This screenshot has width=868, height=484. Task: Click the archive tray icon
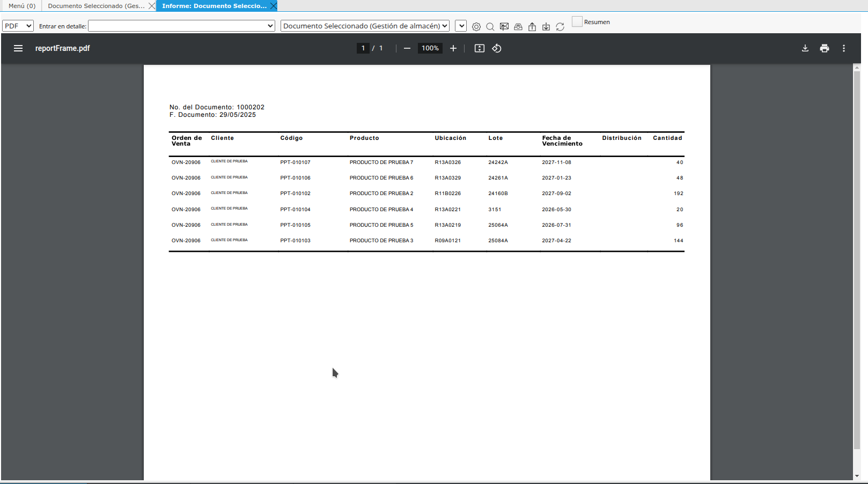pyautogui.click(x=518, y=27)
